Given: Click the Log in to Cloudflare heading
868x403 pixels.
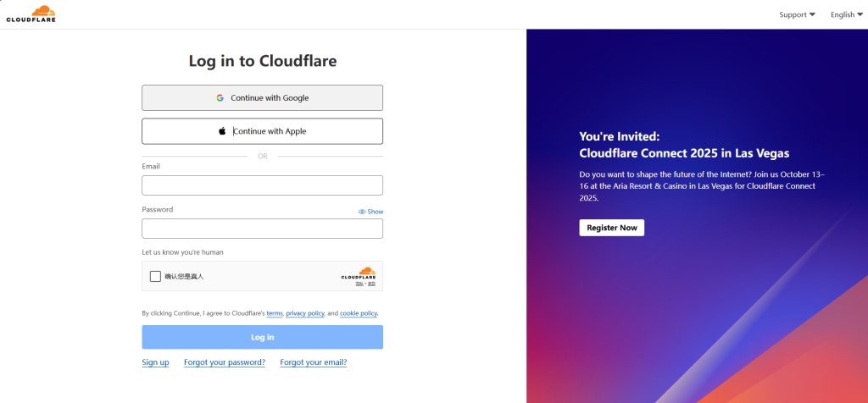Looking at the screenshot, I should 263,61.
